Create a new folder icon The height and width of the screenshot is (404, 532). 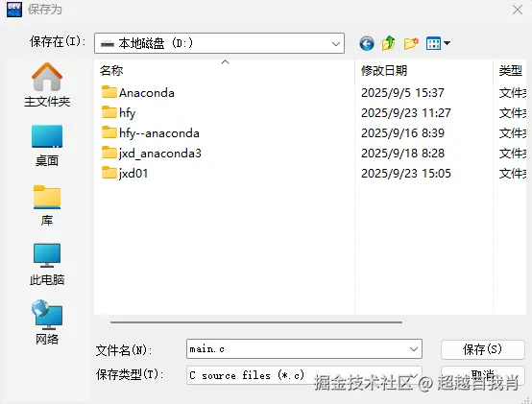pyautogui.click(x=411, y=43)
